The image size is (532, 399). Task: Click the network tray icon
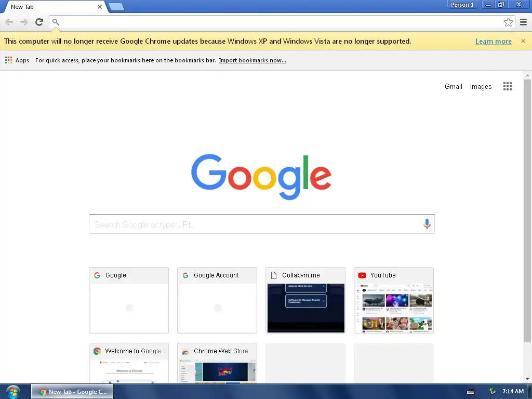493,391
